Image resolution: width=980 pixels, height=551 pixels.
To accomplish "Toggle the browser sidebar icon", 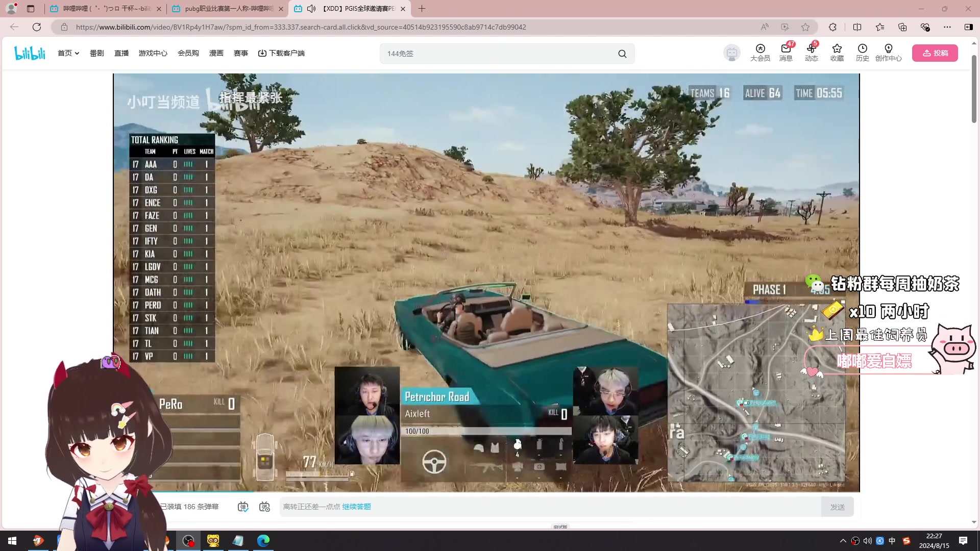I will (x=969, y=27).
